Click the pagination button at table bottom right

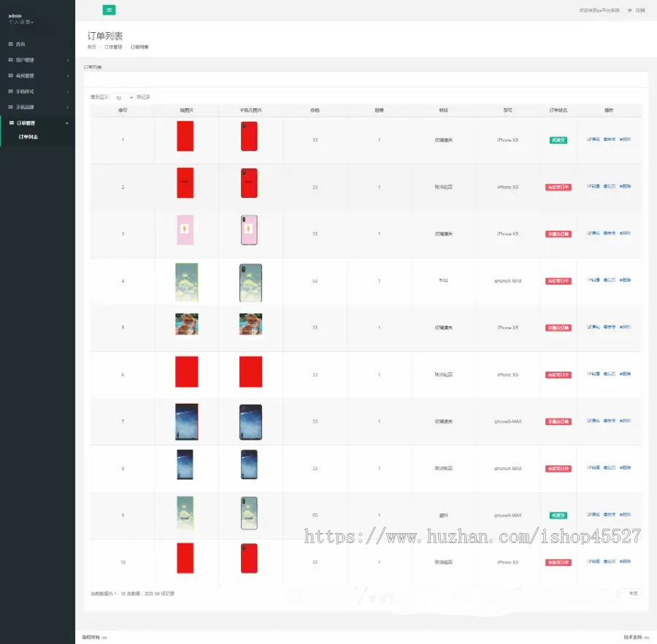coord(634,594)
